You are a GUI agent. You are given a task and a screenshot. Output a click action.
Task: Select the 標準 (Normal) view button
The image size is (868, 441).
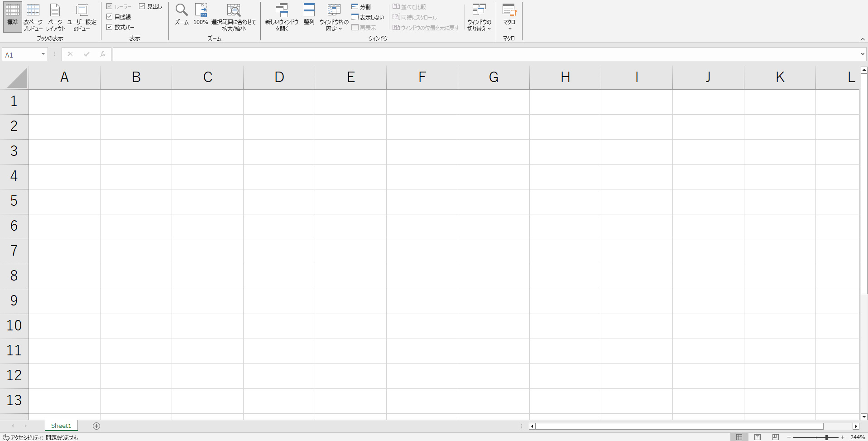[x=13, y=17]
